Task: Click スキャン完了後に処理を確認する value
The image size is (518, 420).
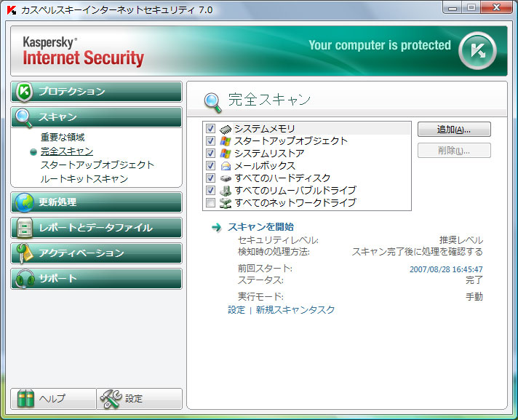Action: tap(418, 252)
